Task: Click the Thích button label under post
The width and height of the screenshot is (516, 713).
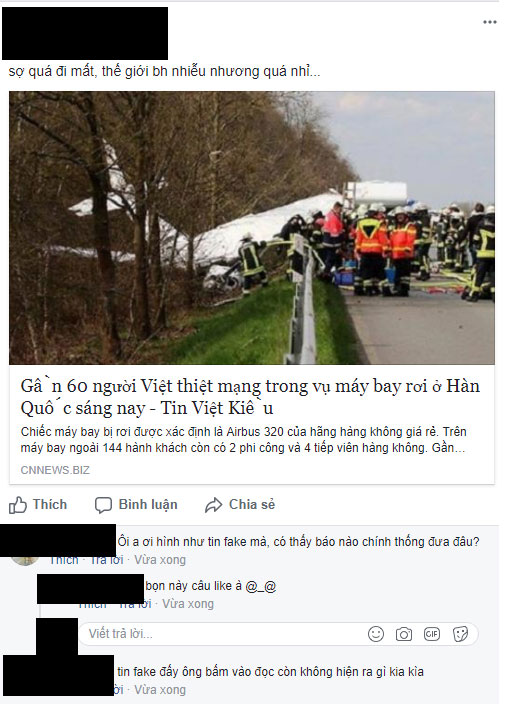Action: coord(50,505)
